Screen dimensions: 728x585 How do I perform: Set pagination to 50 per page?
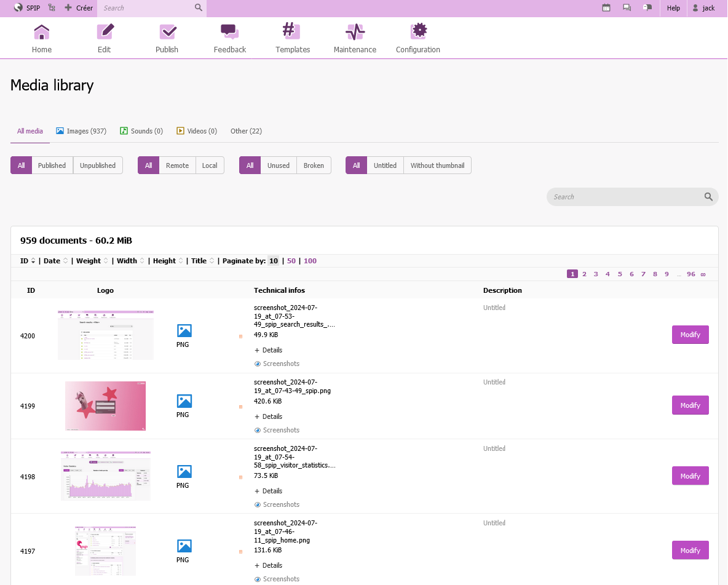click(x=291, y=261)
